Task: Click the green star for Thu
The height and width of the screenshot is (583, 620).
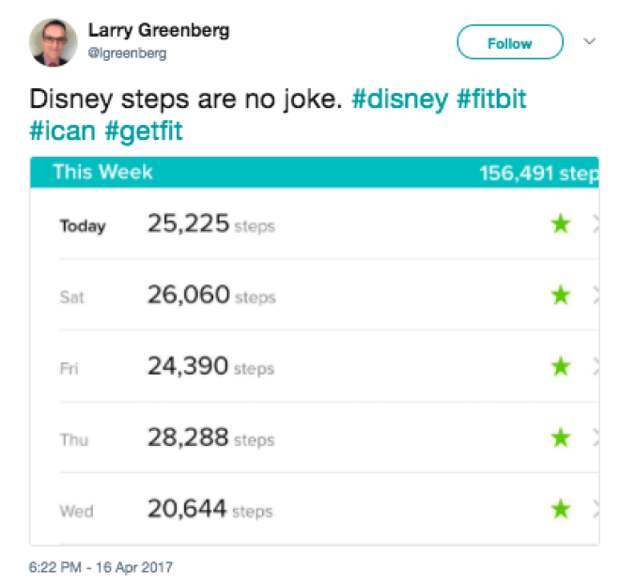Action: (x=561, y=437)
